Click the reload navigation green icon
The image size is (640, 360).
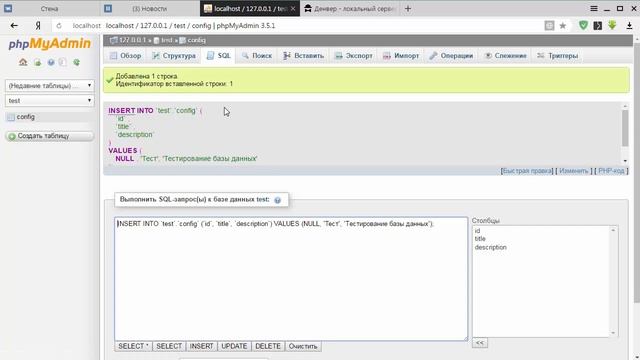click(76, 62)
